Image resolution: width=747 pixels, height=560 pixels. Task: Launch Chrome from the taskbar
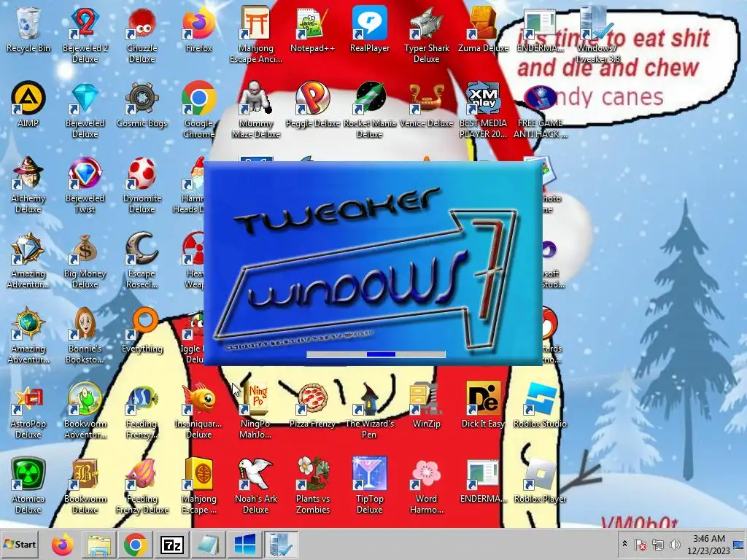coord(136,544)
